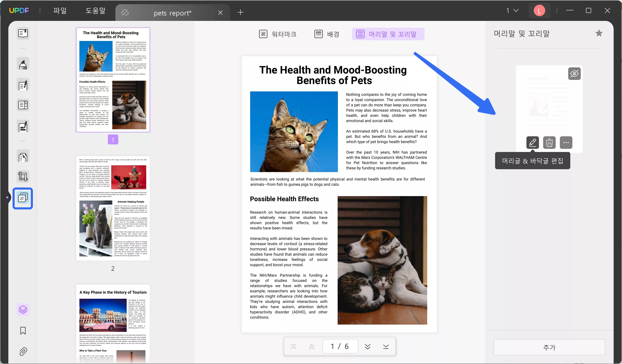Viewport: 622px width, 364px height.
Task: Select the Comment highlighter tool
Action: point(23,64)
